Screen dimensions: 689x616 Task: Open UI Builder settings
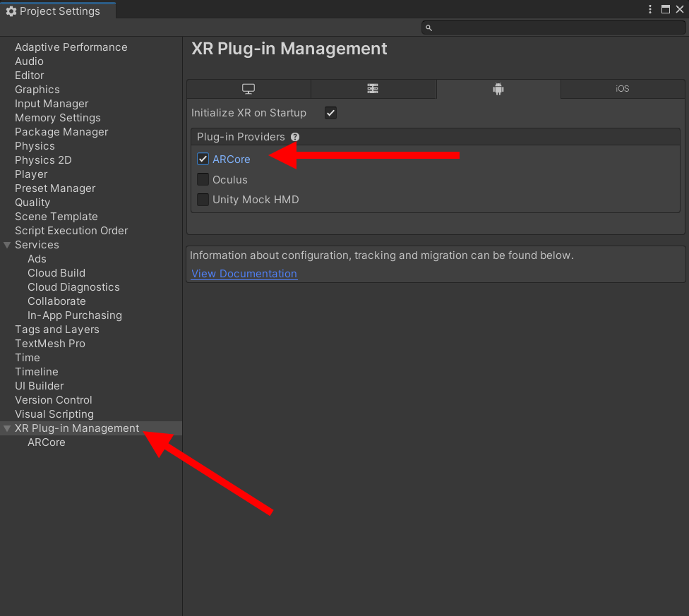(x=39, y=385)
